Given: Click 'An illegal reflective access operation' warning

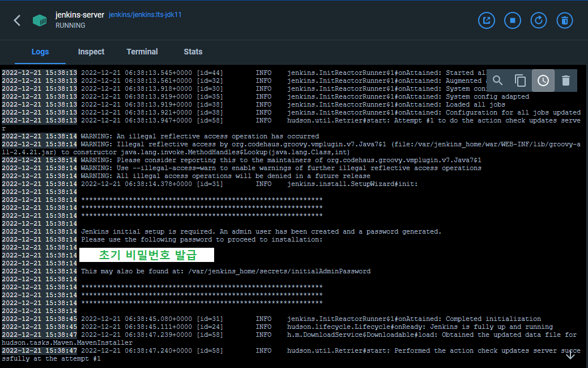Looking at the screenshot, I should click(200, 136).
